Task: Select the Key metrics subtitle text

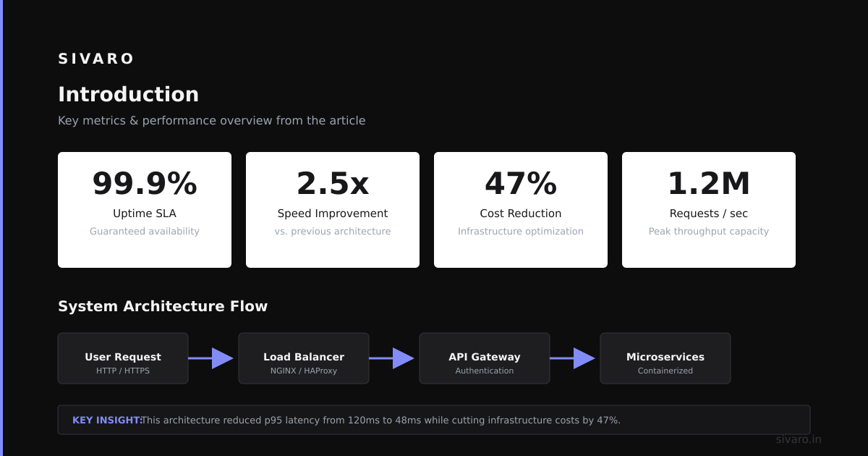Action: (212, 120)
